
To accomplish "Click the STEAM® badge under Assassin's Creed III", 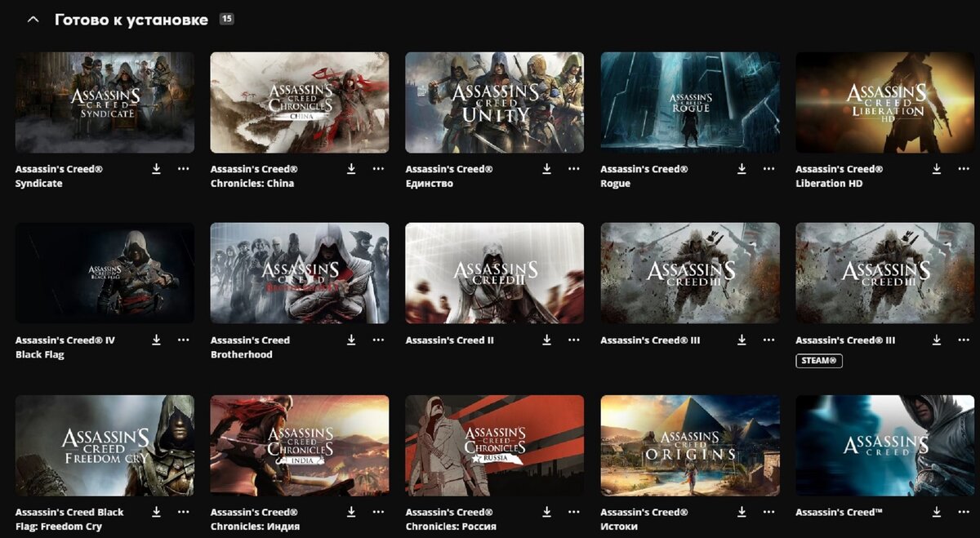I will coord(819,361).
